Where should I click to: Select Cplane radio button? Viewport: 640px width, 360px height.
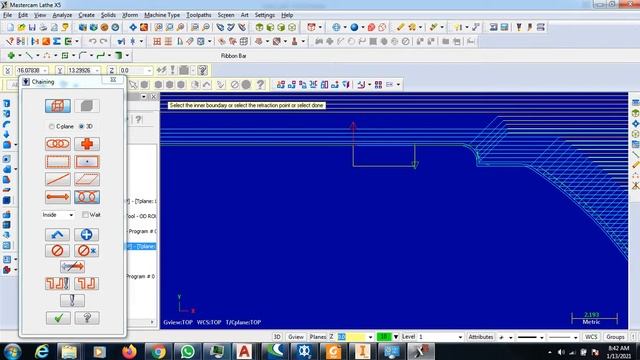point(51,127)
